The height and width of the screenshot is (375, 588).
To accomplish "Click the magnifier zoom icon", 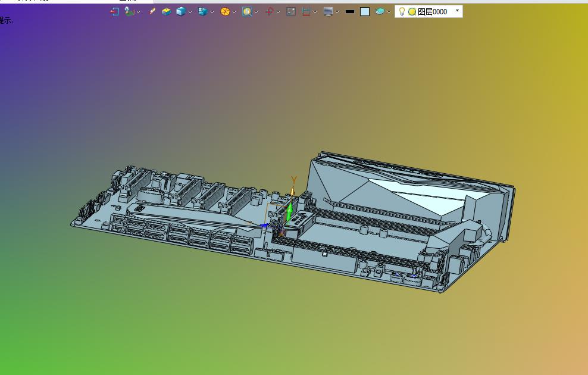I will coord(247,12).
